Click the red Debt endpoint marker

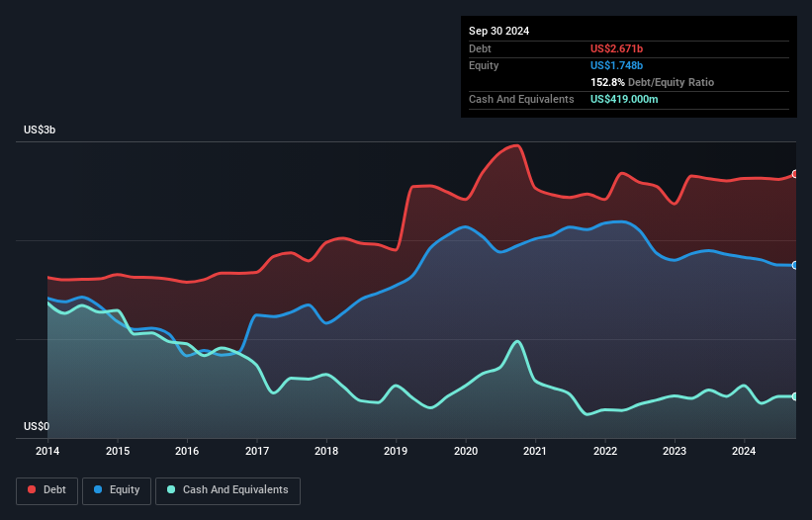tap(795, 174)
